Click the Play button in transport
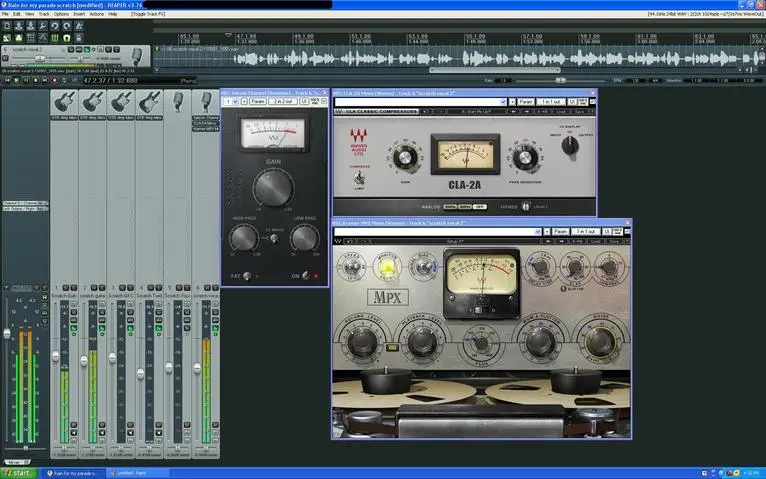The height and width of the screenshot is (479, 766). point(16,80)
